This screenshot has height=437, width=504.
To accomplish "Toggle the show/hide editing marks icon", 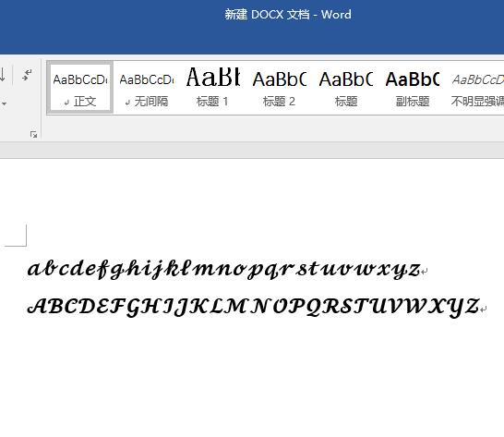I will tap(27, 75).
